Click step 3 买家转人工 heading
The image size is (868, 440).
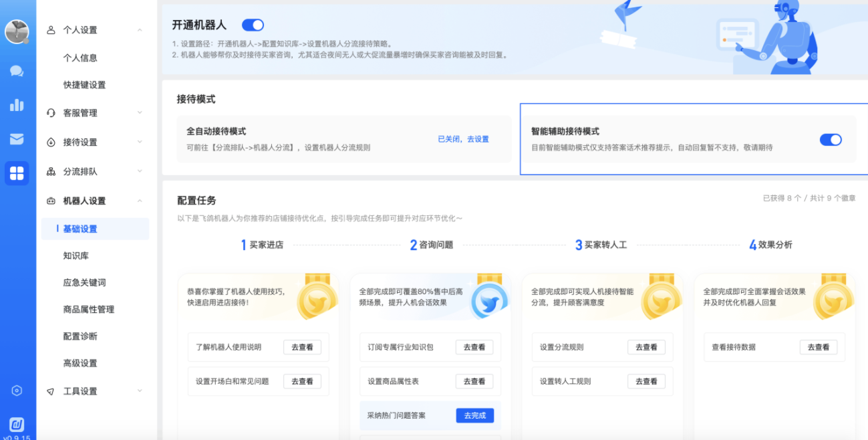[x=601, y=245]
